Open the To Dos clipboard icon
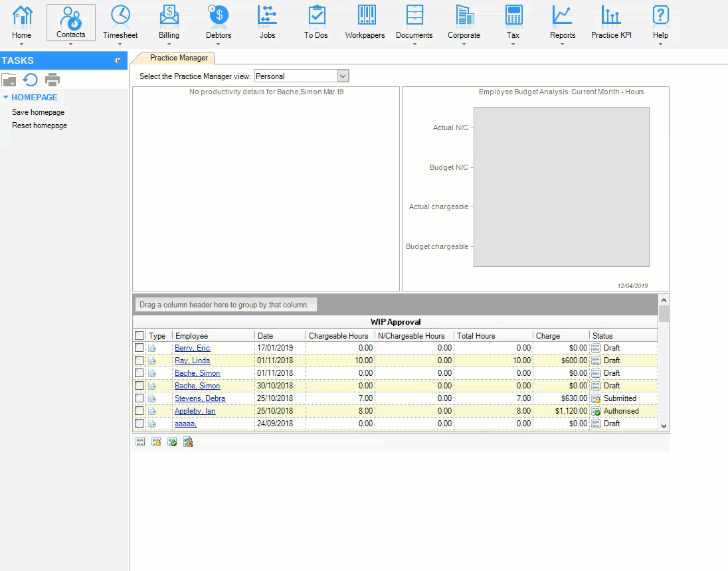728x571 pixels. [x=316, y=15]
